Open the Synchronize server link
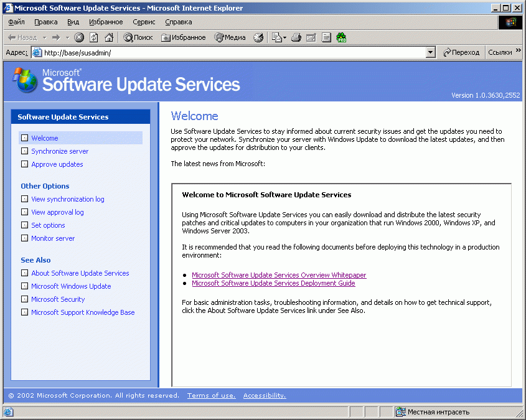This screenshot has width=526, height=420. 60,151
